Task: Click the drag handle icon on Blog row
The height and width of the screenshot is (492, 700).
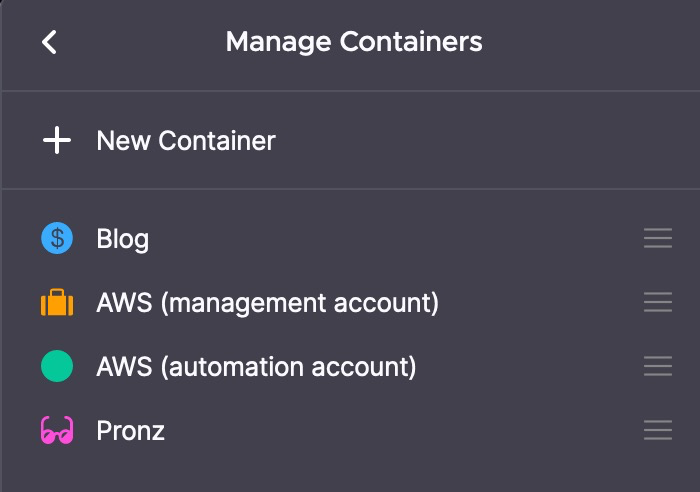Action: [x=657, y=239]
